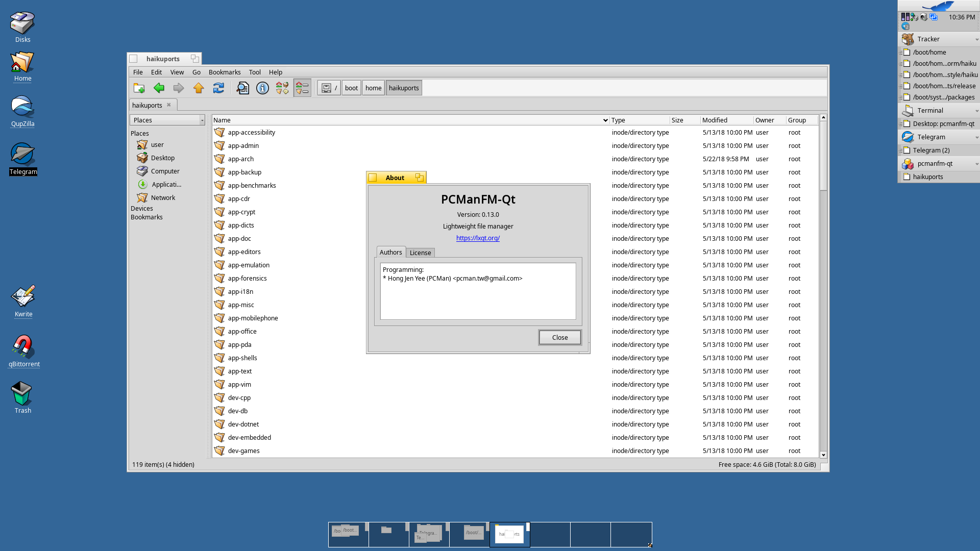The image size is (980, 551).
Task: Select haikuports in path bar
Action: [404, 88]
